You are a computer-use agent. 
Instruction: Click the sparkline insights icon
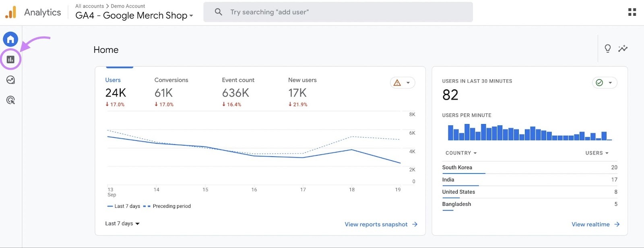pyautogui.click(x=623, y=49)
